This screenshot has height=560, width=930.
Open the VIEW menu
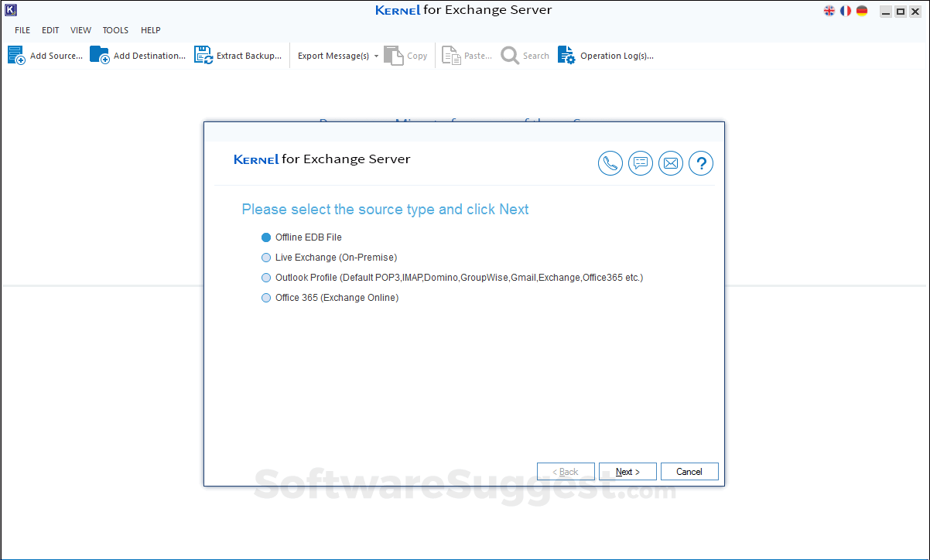80,30
